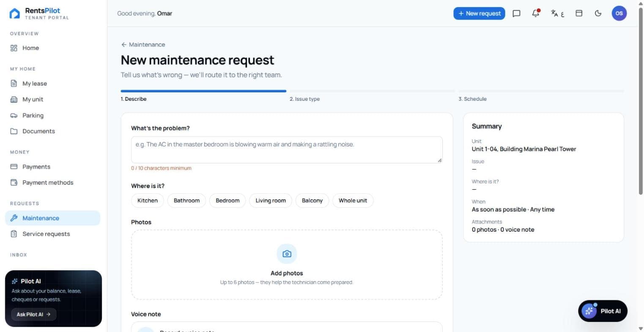Select the Whole unit location chip
This screenshot has height=332, width=644.
(x=353, y=201)
